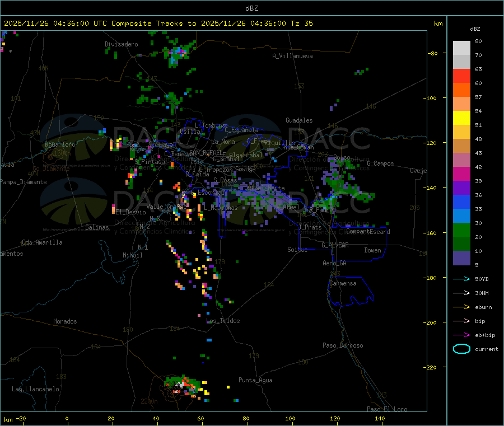The height and width of the screenshot is (426, 504).
Task: Select the dark green 10-20 dBZ swatch
Action: pos(461,244)
